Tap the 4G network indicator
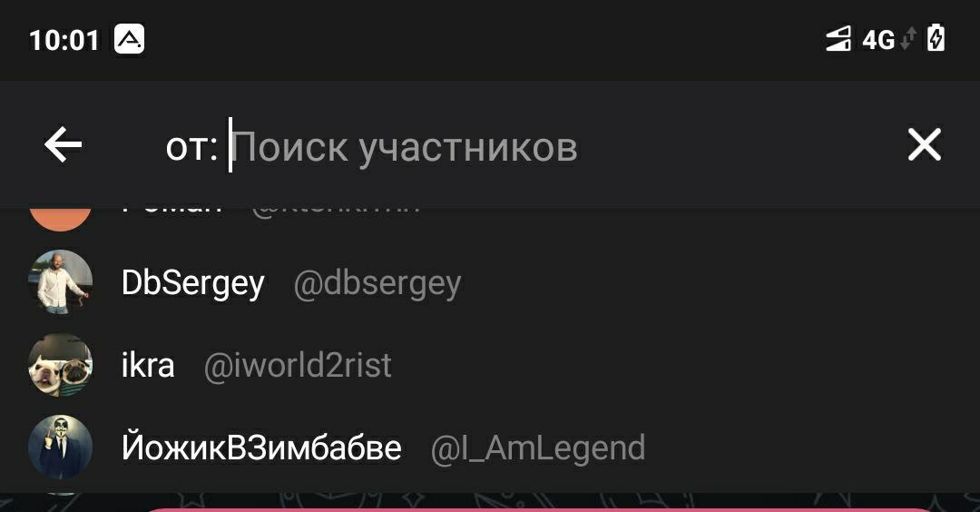980x512 pixels. [x=878, y=40]
